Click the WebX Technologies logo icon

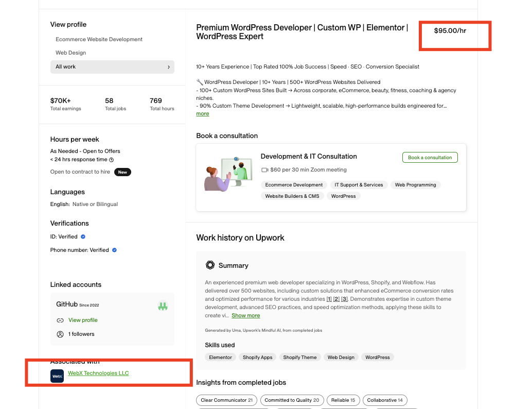click(57, 377)
